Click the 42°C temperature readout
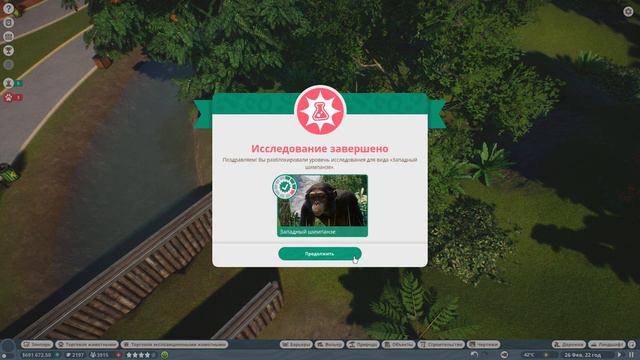Viewport: 640px width, 360px height. point(529,355)
